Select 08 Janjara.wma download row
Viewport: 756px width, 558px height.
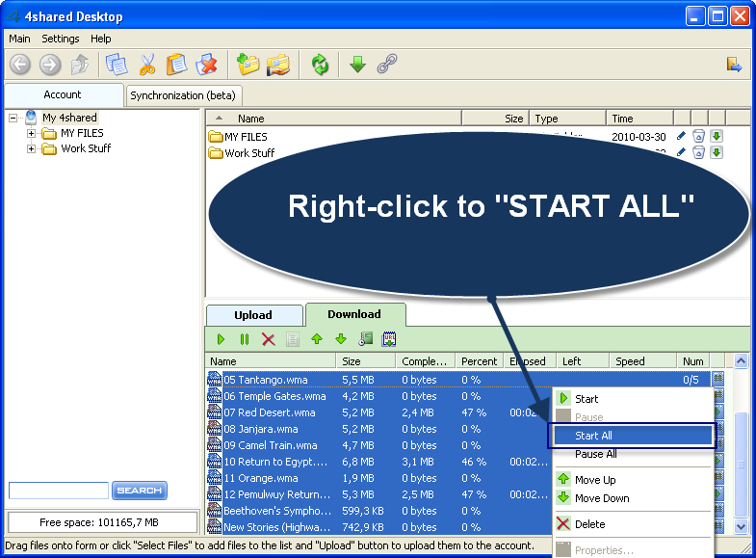tap(379, 429)
